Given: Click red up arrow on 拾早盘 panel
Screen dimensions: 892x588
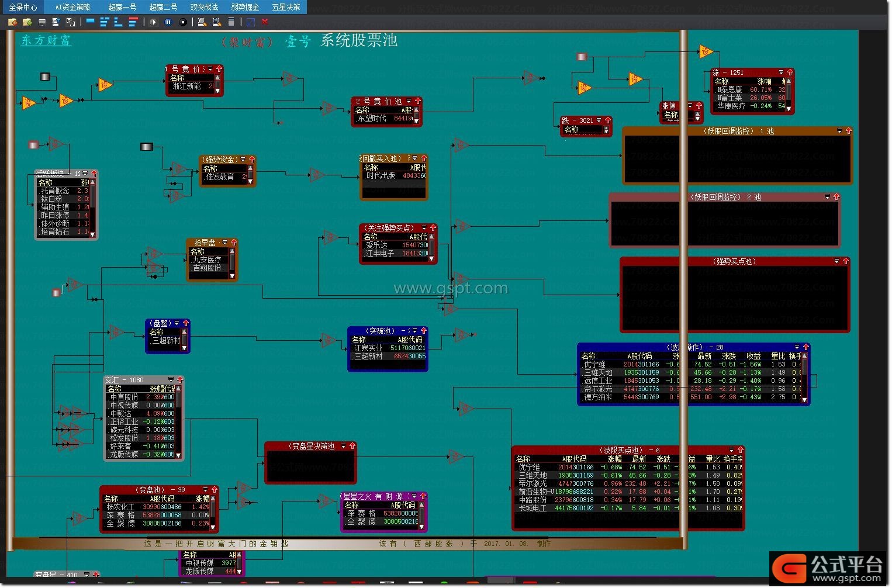Looking at the screenshot, I should [x=233, y=242].
